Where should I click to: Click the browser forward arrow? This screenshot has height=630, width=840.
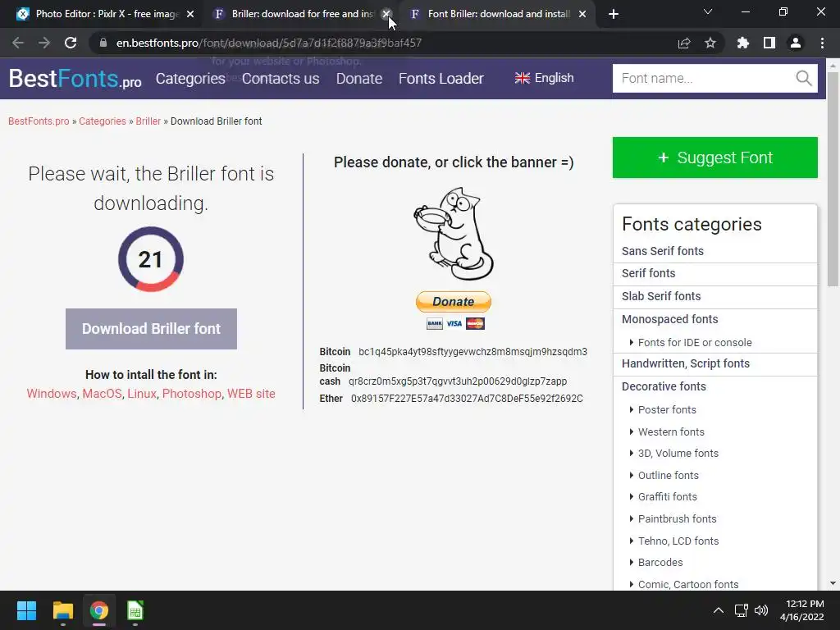(x=44, y=43)
